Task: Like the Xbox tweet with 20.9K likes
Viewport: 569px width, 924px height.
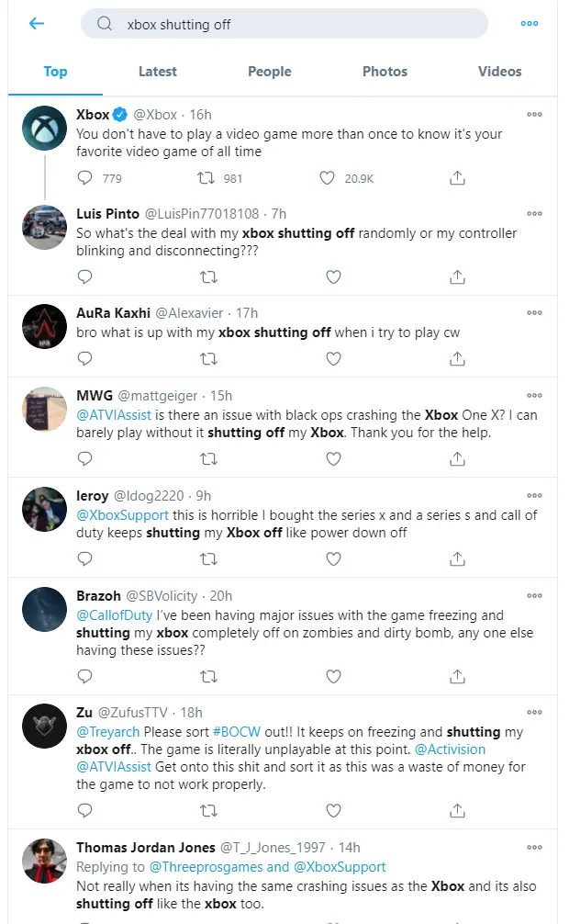Action: (327, 178)
